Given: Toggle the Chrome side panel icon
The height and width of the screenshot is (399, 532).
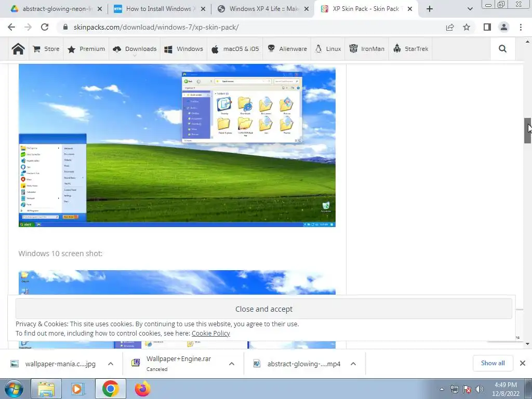Looking at the screenshot, I should 487,27.
